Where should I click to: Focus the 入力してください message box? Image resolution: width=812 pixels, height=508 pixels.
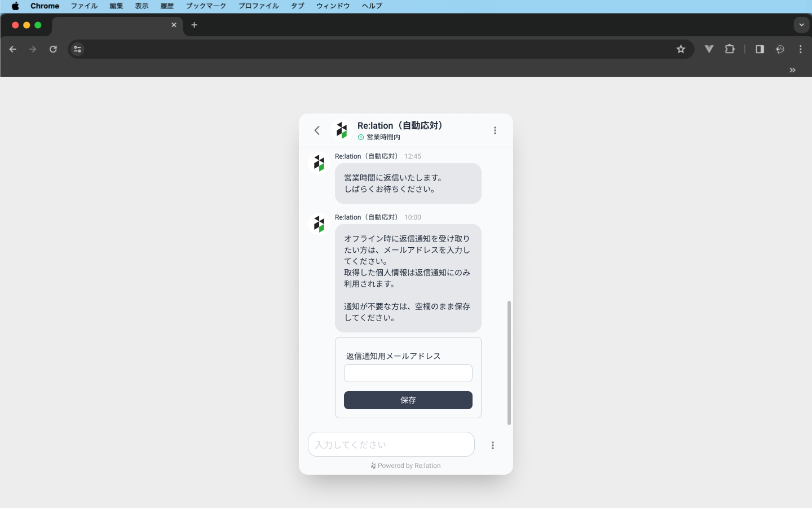click(391, 445)
